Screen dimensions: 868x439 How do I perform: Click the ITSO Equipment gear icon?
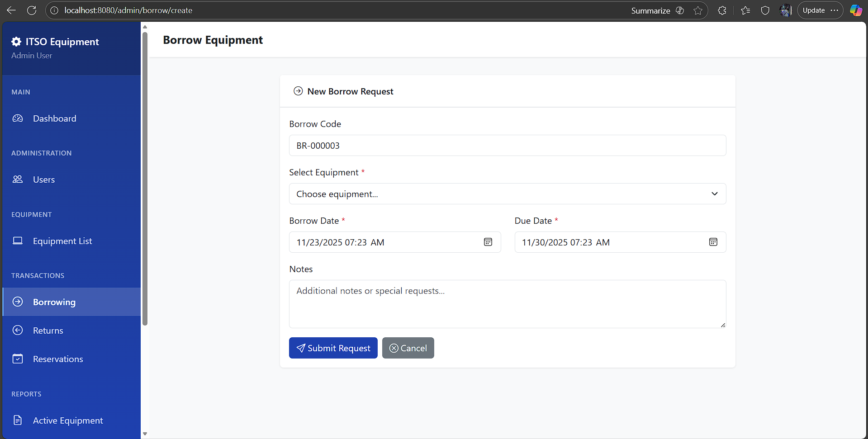pyautogui.click(x=16, y=41)
